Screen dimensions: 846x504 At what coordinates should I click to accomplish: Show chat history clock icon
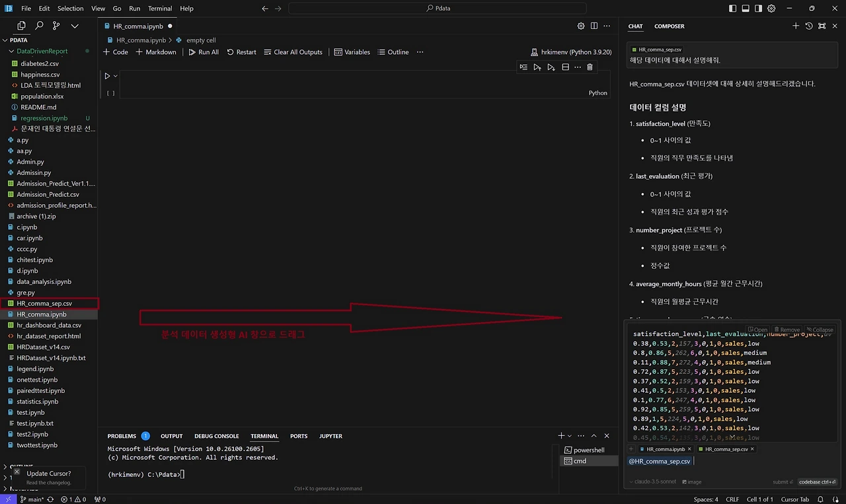pos(809,26)
